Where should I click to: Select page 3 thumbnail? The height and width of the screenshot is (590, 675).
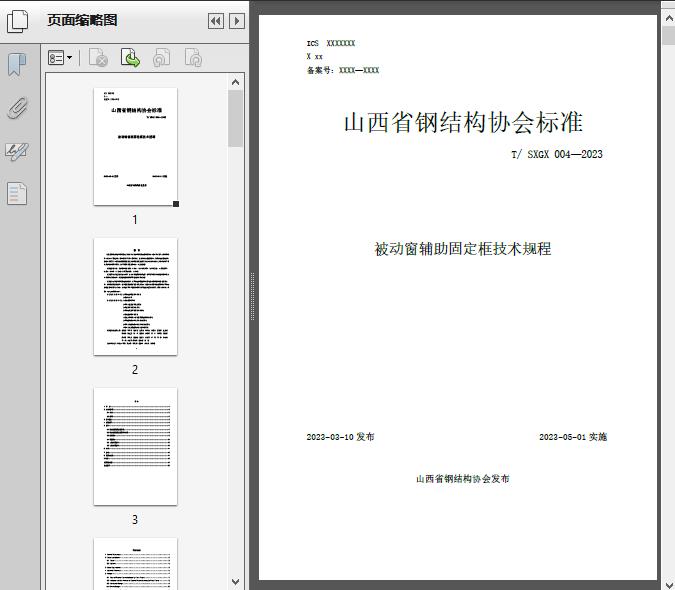click(x=135, y=446)
